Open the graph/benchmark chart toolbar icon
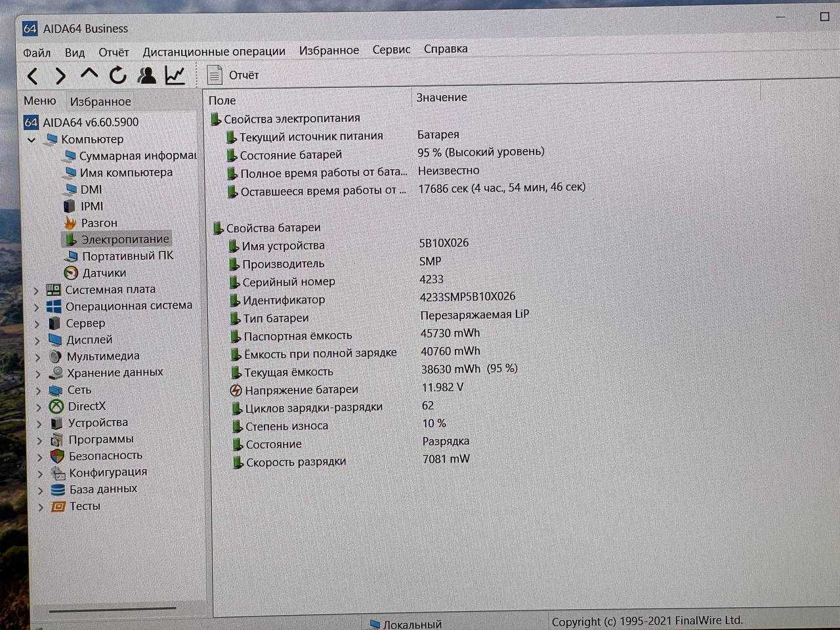Screen dimensions: 840x630 [x=175, y=75]
